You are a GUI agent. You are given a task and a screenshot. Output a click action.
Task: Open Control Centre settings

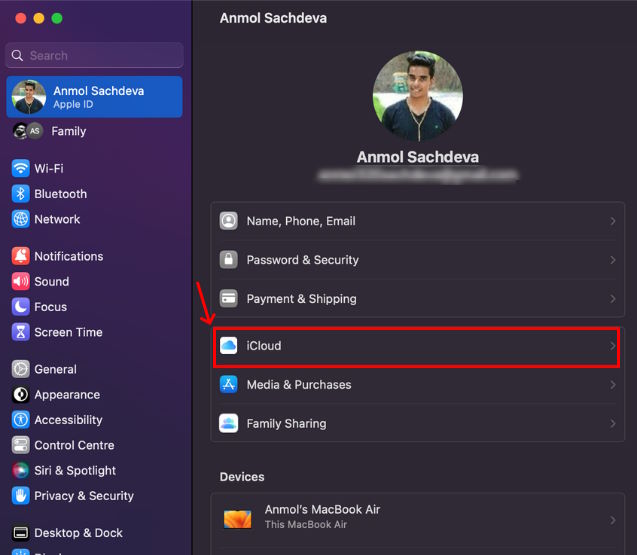(x=94, y=445)
